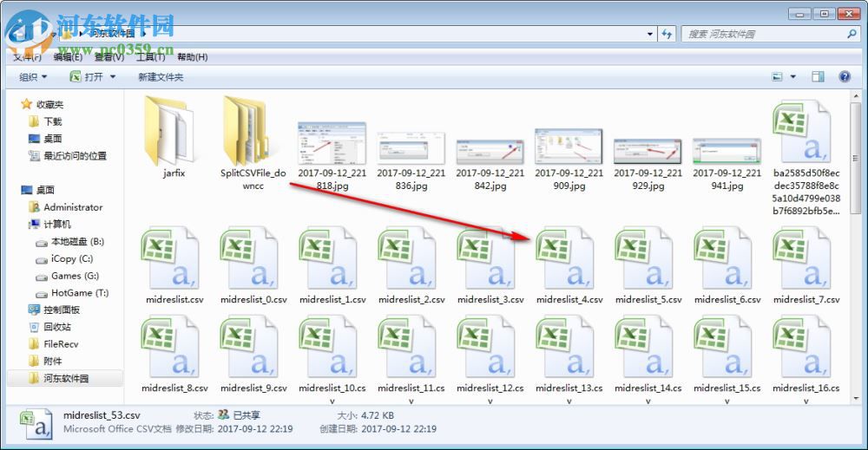868x450 pixels.
Task: Open the help icon button
Action: [x=845, y=77]
